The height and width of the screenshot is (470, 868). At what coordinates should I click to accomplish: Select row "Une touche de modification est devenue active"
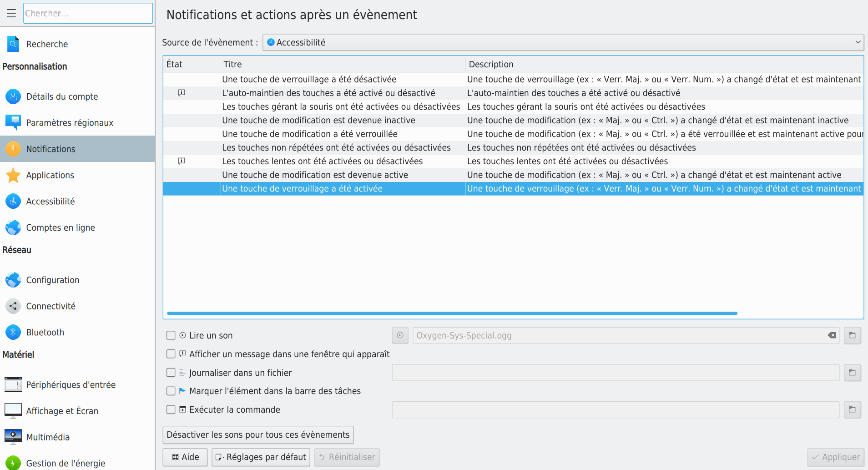[x=513, y=175]
